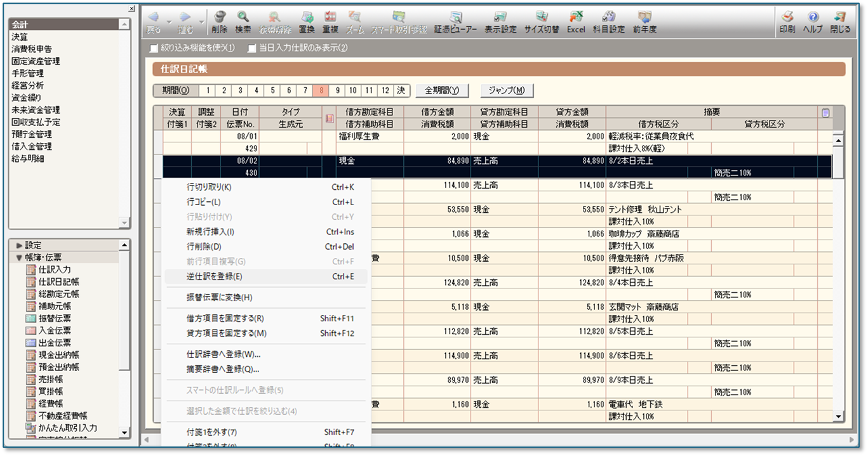Click the 削除 delete toolbar icon
This screenshot has width=868, height=456.
[x=220, y=21]
